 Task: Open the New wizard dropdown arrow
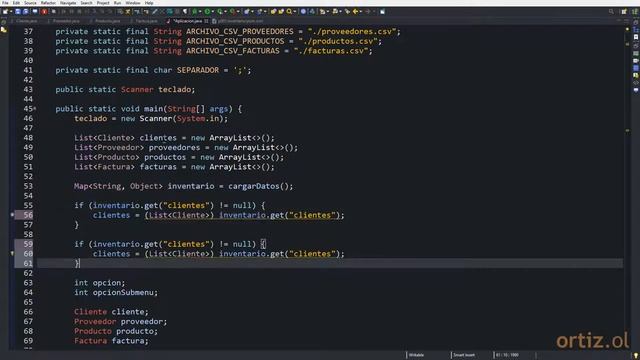tap(11, 11)
